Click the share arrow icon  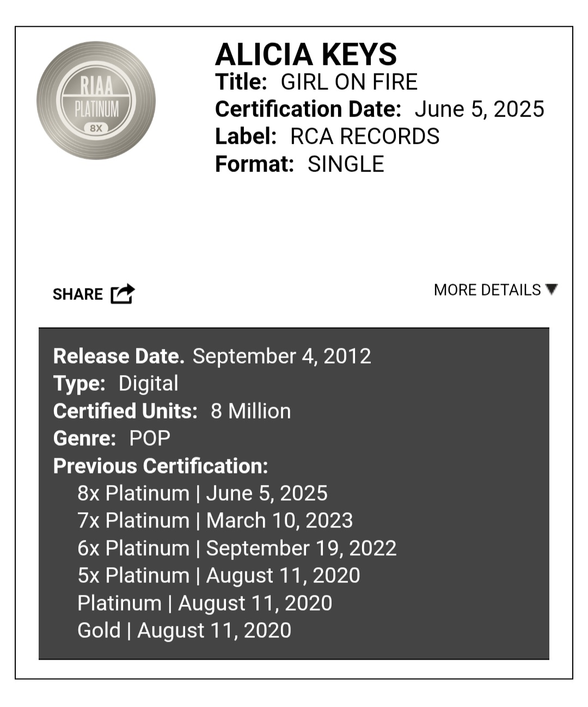pos(122,294)
